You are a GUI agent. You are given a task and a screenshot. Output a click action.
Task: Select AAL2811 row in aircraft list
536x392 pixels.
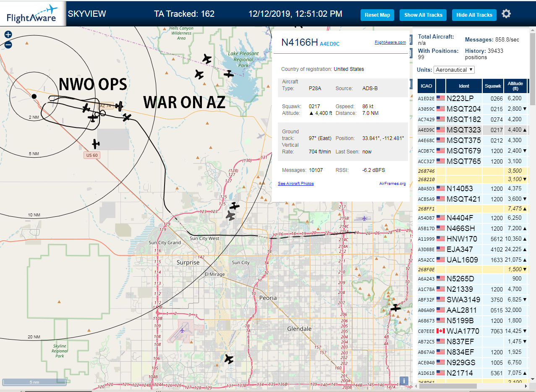click(x=473, y=310)
